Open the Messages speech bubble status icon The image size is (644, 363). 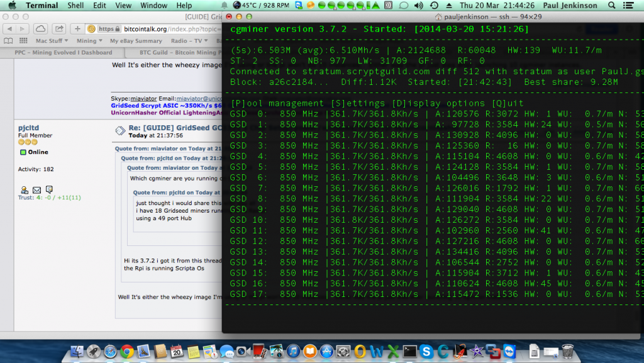pos(404,5)
